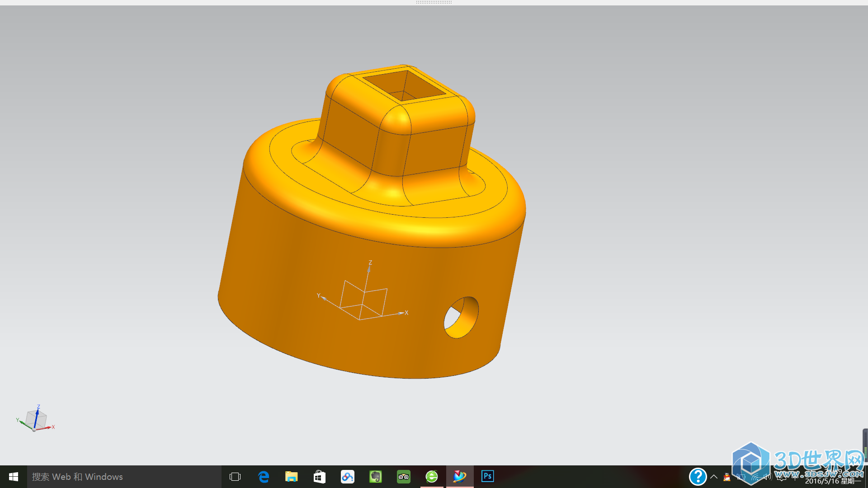Image resolution: width=868 pixels, height=488 pixels.
Task: Click the blue help question-mark icon
Action: (698, 477)
